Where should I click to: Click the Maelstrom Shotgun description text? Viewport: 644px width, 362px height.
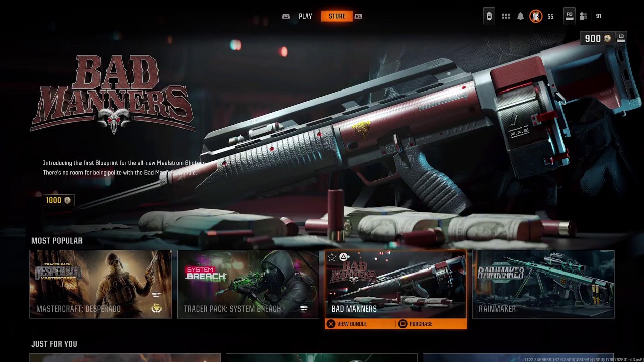124,167
